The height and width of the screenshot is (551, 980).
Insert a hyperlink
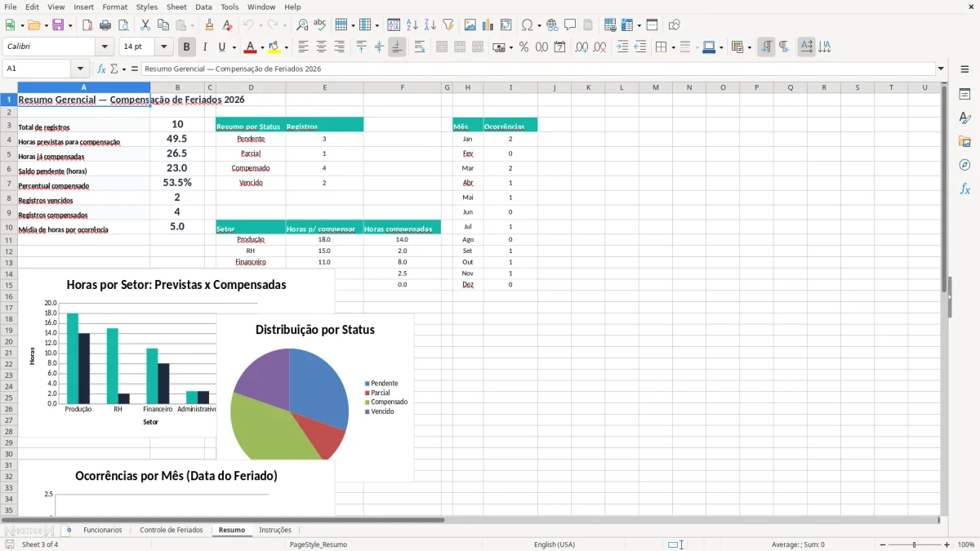point(553,25)
